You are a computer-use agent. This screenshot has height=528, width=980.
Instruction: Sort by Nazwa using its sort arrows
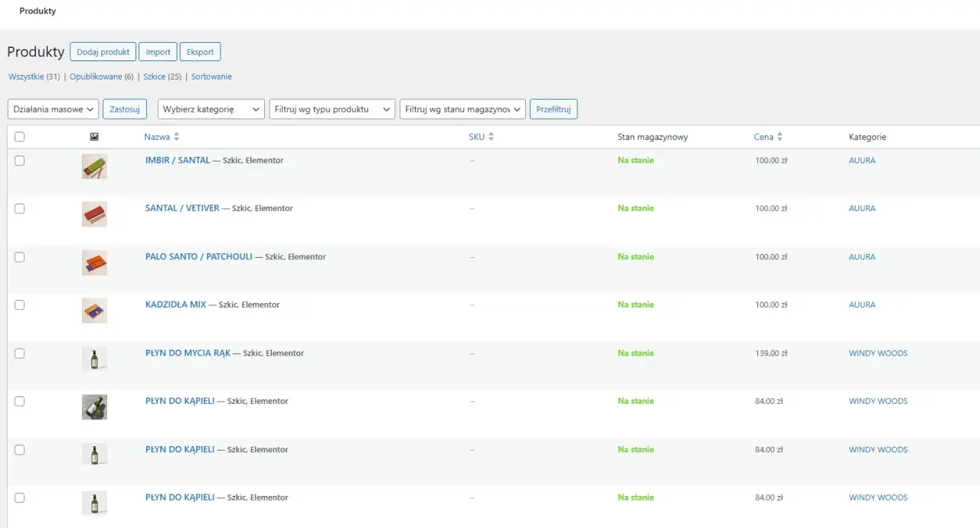tap(177, 137)
